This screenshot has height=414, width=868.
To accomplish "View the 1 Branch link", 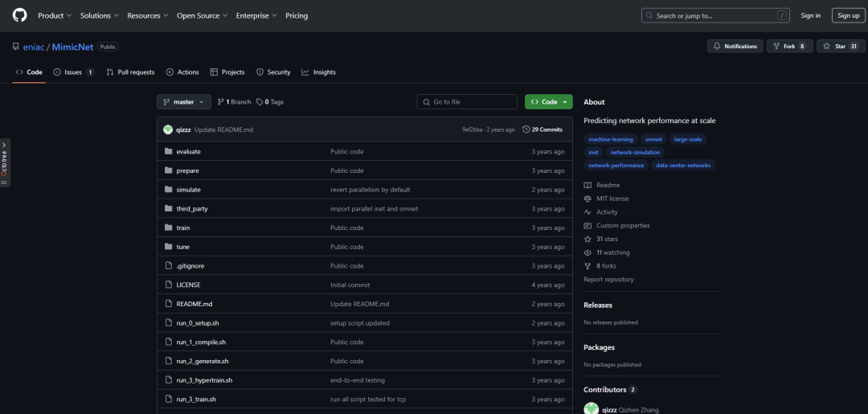I will tap(234, 102).
